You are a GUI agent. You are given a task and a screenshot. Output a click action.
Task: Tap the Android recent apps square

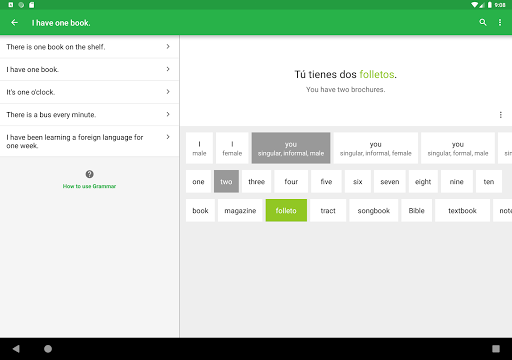pos(496,349)
